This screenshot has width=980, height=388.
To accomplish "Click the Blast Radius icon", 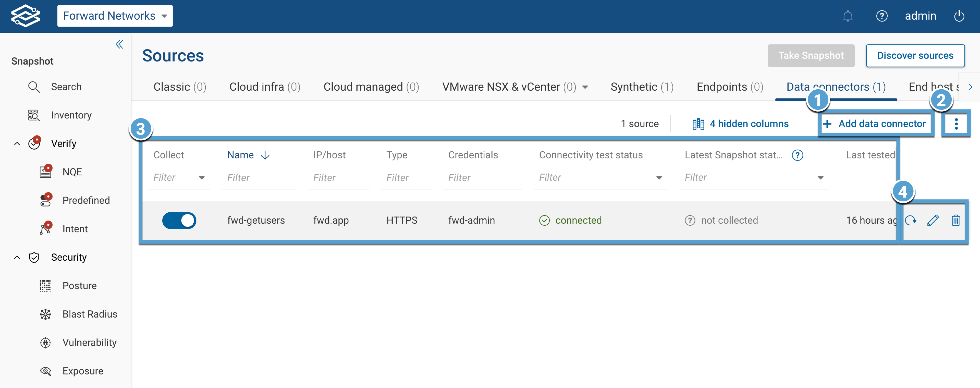I will pos(45,314).
